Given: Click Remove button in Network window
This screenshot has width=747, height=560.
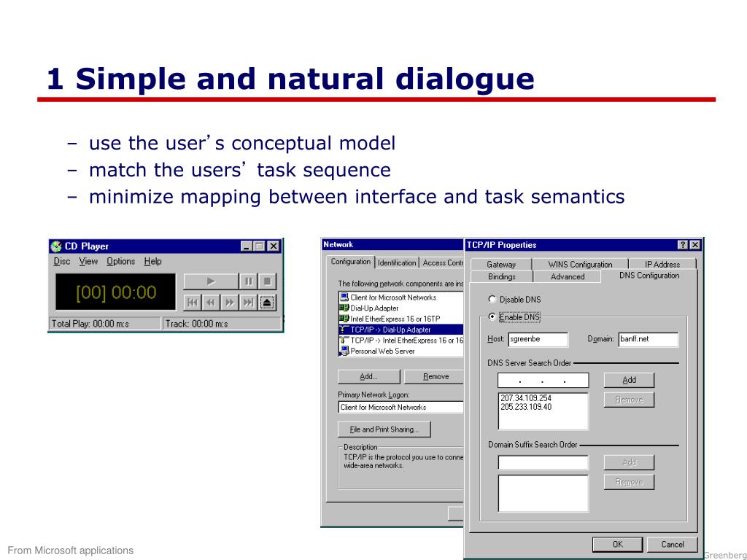Looking at the screenshot, I should pos(434,376).
